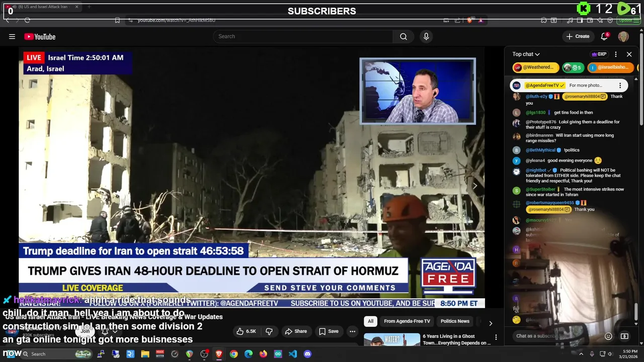Open the account avatar menu
This screenshot has width=644, height=362.
coord(623,36)
